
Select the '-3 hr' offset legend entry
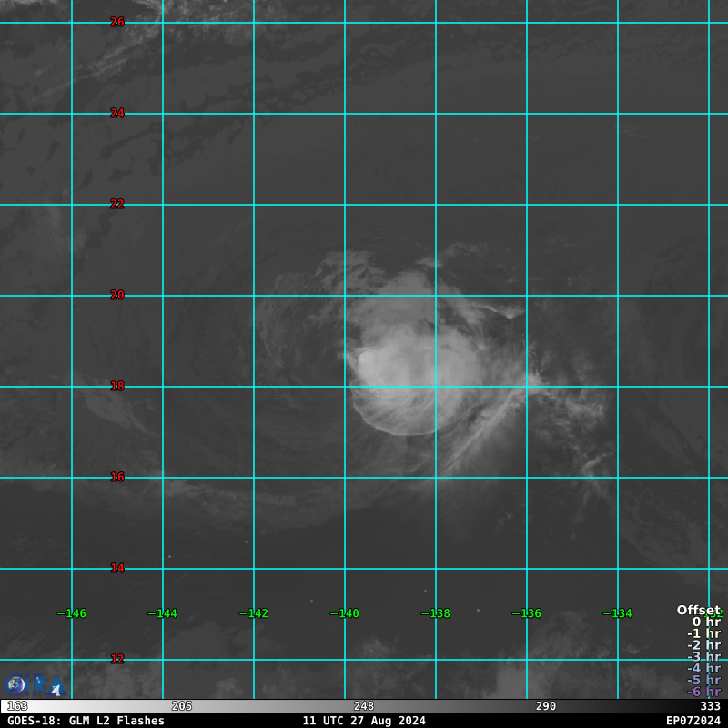[x=703, y=657]
